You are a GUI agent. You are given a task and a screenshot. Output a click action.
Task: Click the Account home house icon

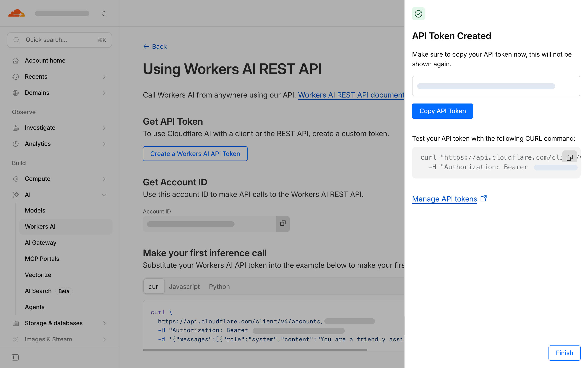(16, 60)
